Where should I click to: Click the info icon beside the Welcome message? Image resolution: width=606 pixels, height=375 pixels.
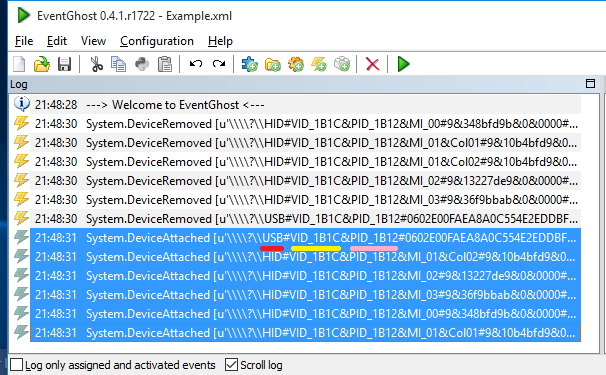pyautogui.click(x=22, y=104)
